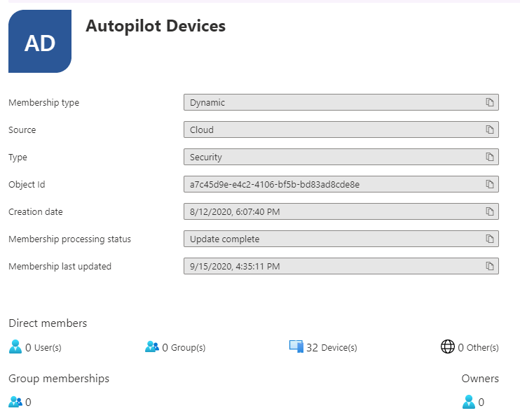520x420 pixels.
Task: Open the 0 User(s) direct members link
Action: 43,347
